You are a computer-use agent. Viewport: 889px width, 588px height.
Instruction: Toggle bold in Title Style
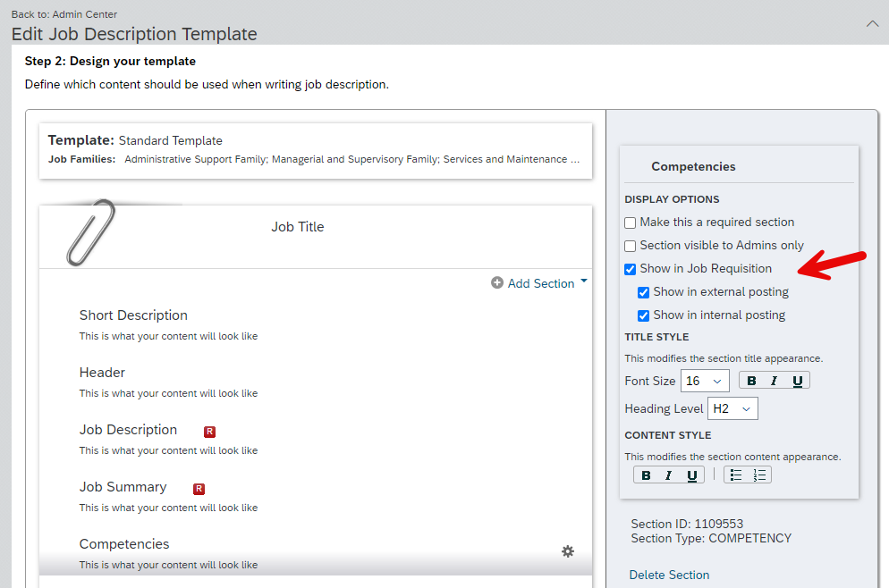pyautogui.click(x=751, y=381)
